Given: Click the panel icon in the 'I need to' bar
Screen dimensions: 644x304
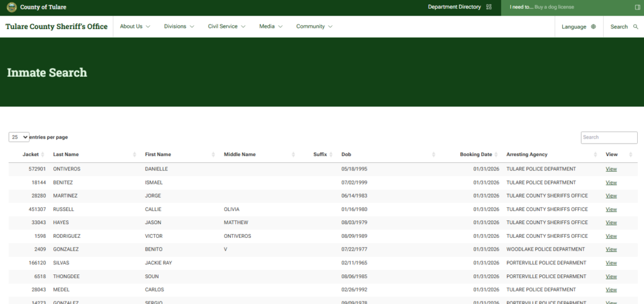Looking at the screenshot, I should click(x=637, y=7).
